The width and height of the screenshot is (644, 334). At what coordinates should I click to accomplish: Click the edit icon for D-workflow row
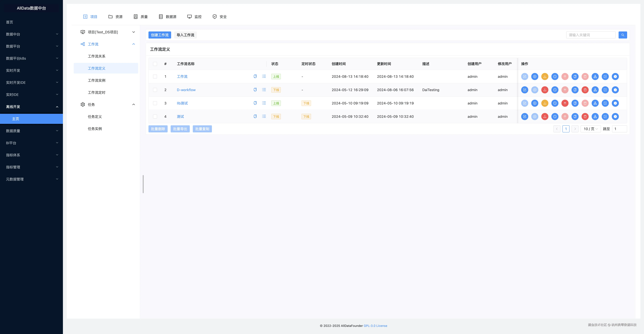pyautogui.click(x=524, y=90)
